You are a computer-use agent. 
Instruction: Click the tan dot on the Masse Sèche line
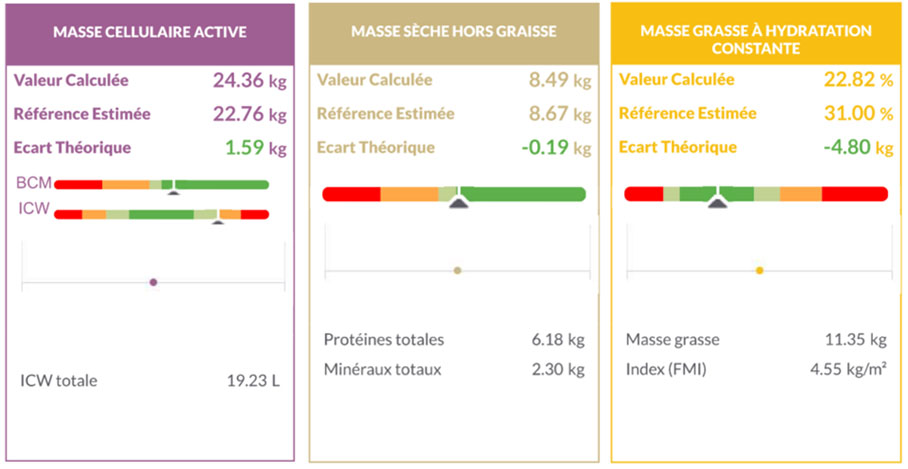(x=458, y=270)
